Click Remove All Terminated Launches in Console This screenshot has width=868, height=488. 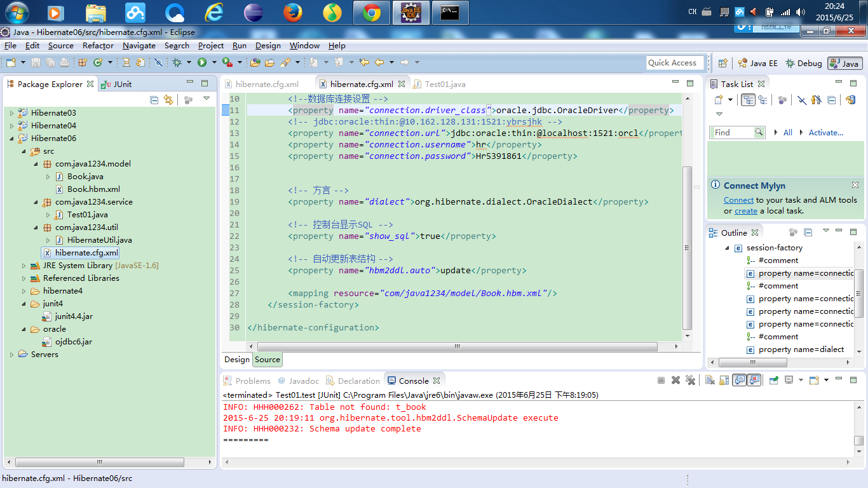pyautogui.click(x=691, y=380)
